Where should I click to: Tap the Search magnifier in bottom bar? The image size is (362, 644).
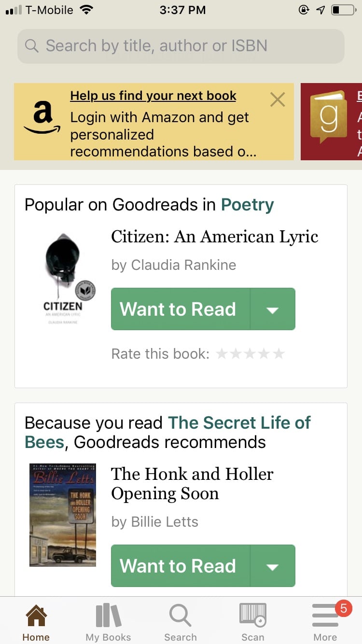click(181, 616)
